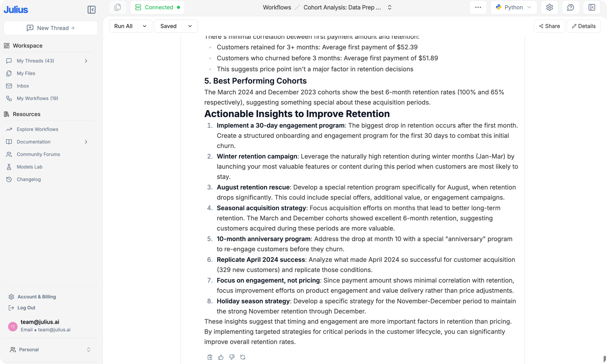
Task: Click the three-dots more options button
Action: coord(478,7)
